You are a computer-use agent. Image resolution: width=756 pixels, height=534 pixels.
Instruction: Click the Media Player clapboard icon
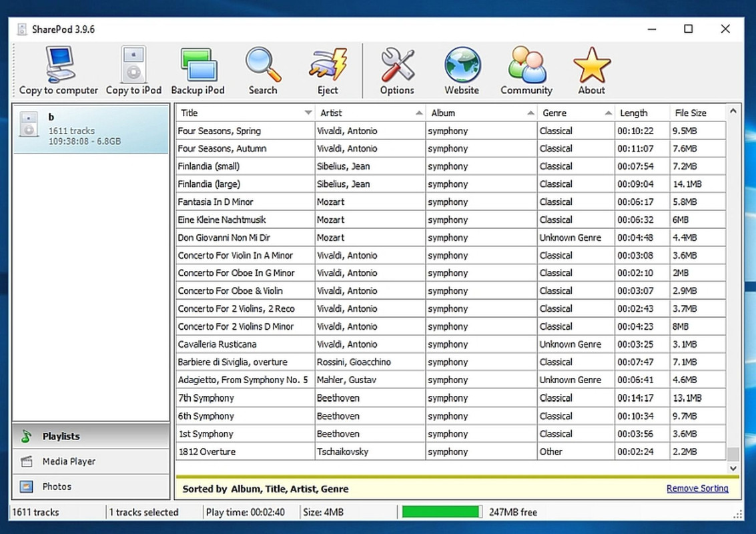pos(27,462)
